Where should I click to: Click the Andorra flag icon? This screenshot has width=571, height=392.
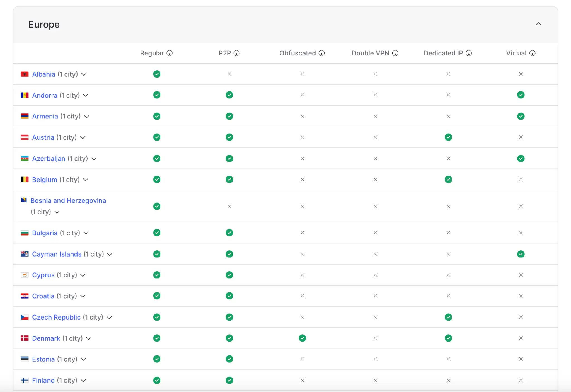click(x=25, y=95)
